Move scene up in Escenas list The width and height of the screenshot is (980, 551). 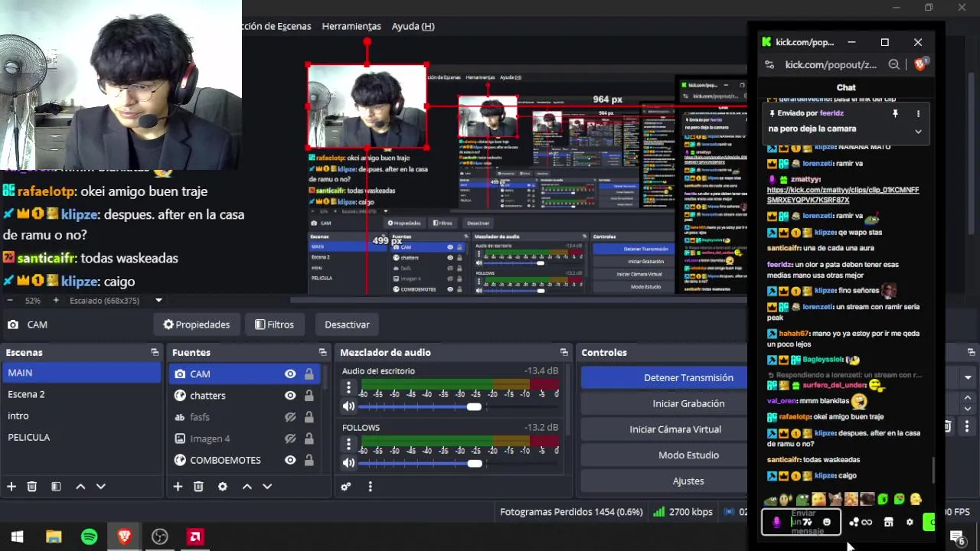pyautogui.click(x=80, y=486)
